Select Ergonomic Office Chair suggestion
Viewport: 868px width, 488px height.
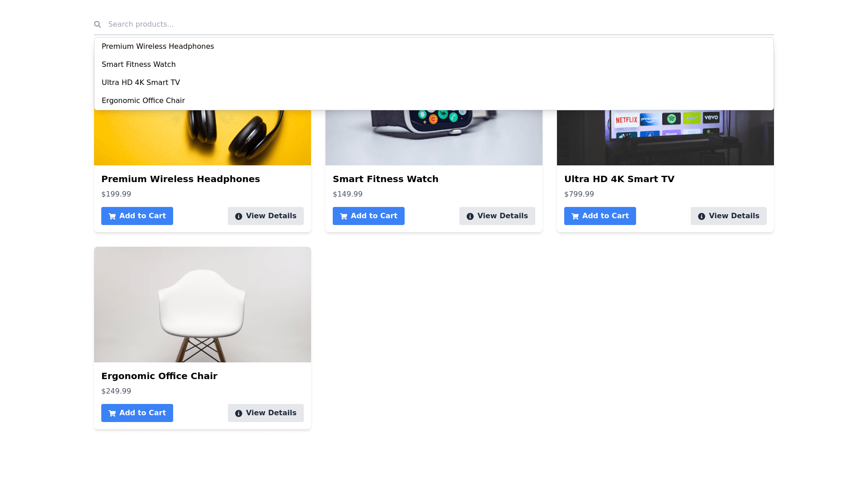point(143,101)
